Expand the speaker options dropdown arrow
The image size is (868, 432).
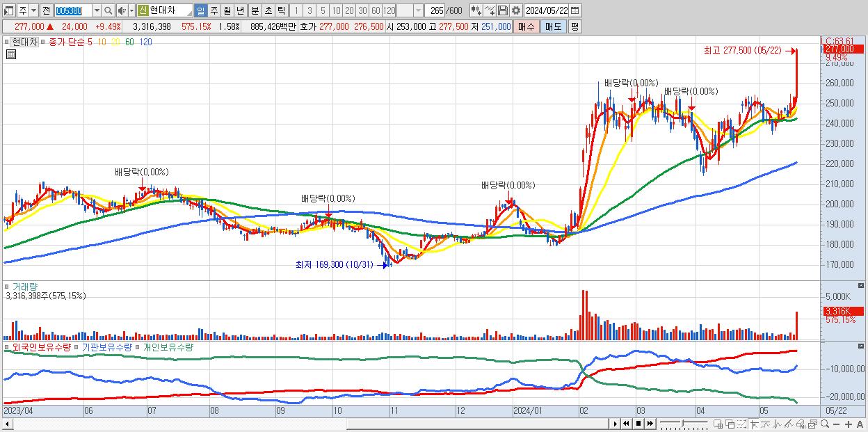131,10
